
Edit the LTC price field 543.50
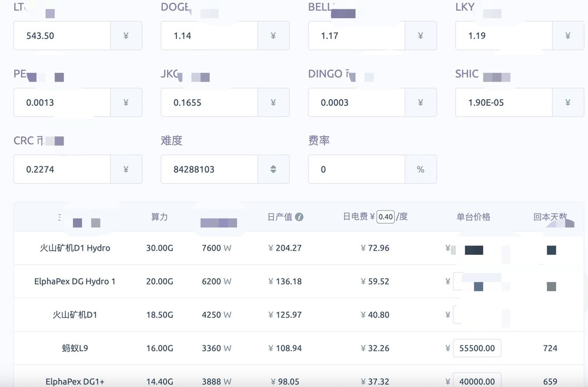[x=62, y=36]
